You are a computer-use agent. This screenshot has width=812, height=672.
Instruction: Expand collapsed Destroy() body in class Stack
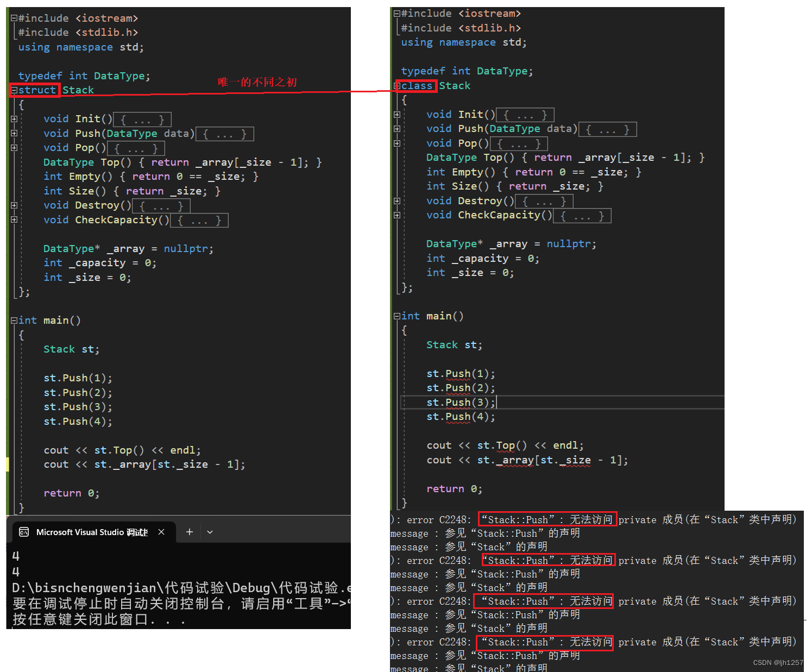tap(397, 201)
